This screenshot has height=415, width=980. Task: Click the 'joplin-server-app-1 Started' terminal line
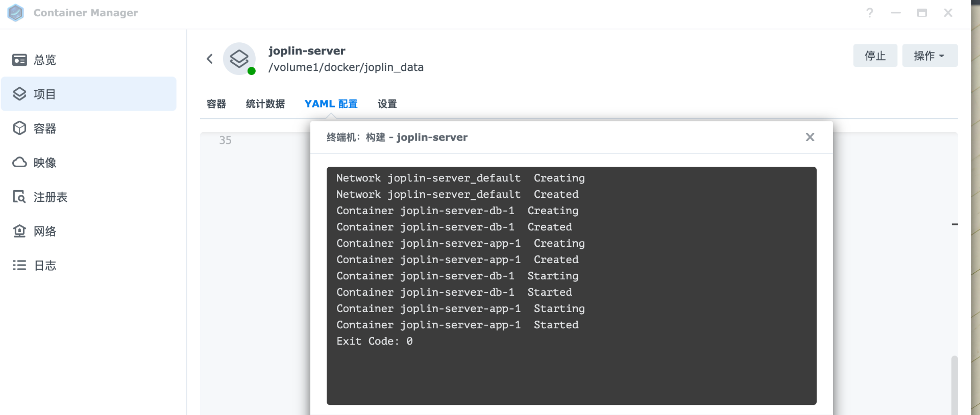coord(457,325)
